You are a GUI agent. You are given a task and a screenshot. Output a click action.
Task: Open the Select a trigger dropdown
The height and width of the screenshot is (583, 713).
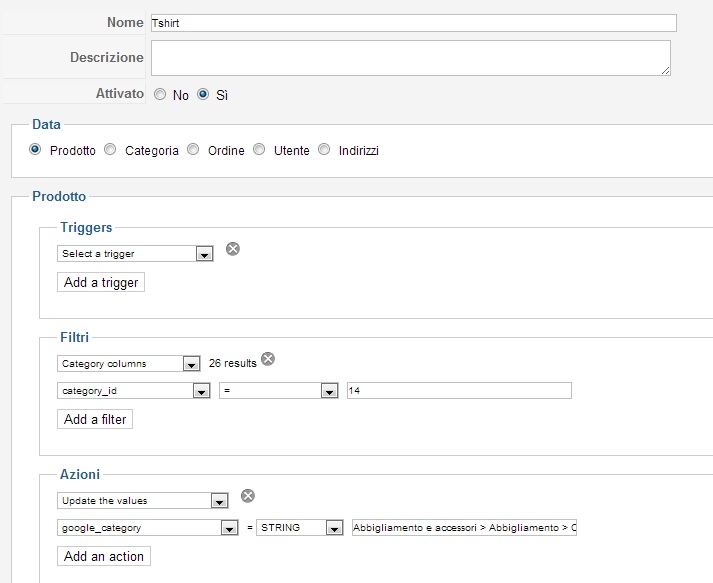(135, 254)
